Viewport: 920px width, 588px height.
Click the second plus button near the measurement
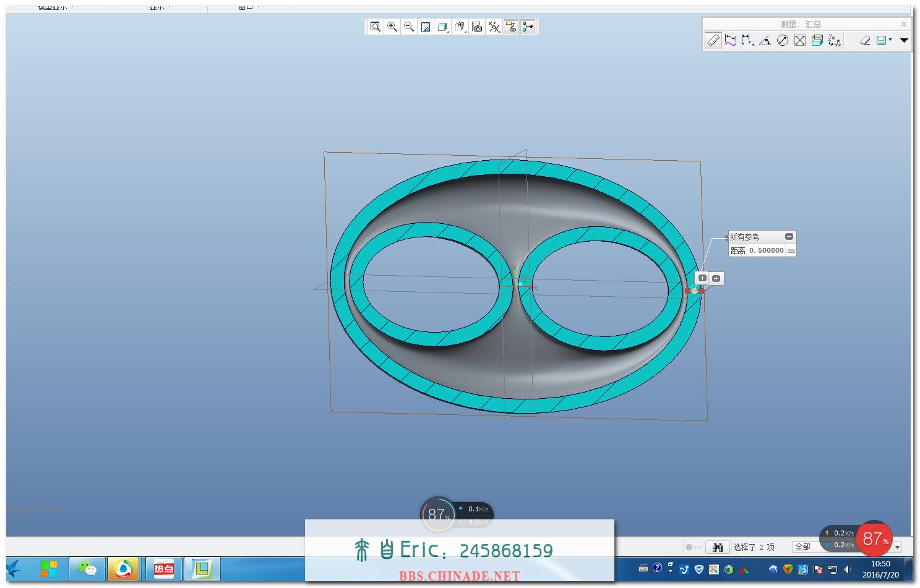coord(716,279)
